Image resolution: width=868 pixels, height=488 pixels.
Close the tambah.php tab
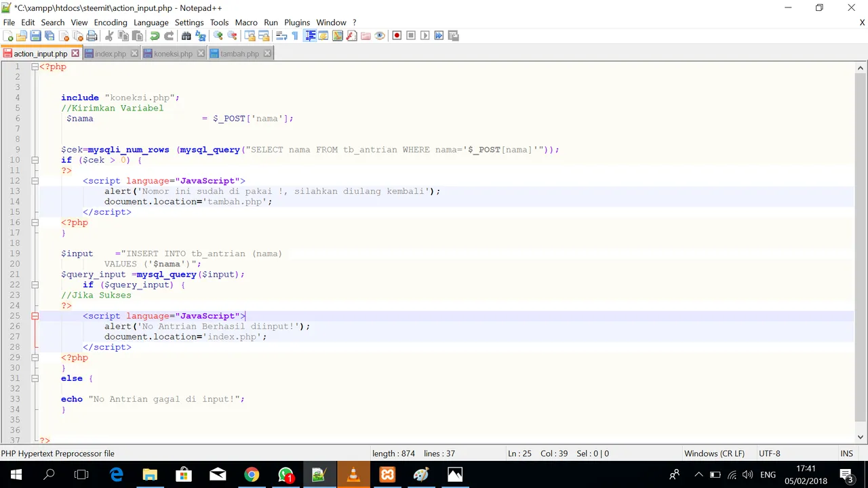(x=267, y=54)
